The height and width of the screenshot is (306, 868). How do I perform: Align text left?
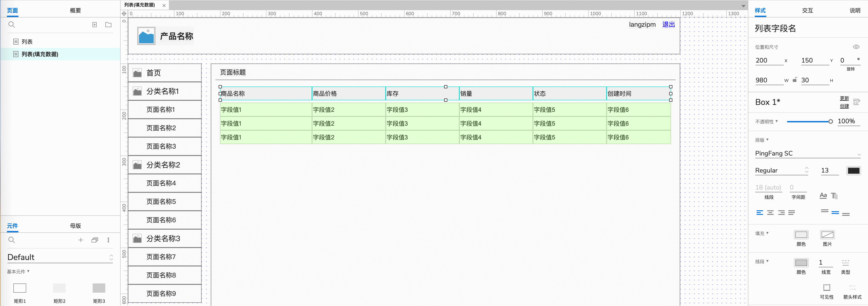(x=759, y=212)
